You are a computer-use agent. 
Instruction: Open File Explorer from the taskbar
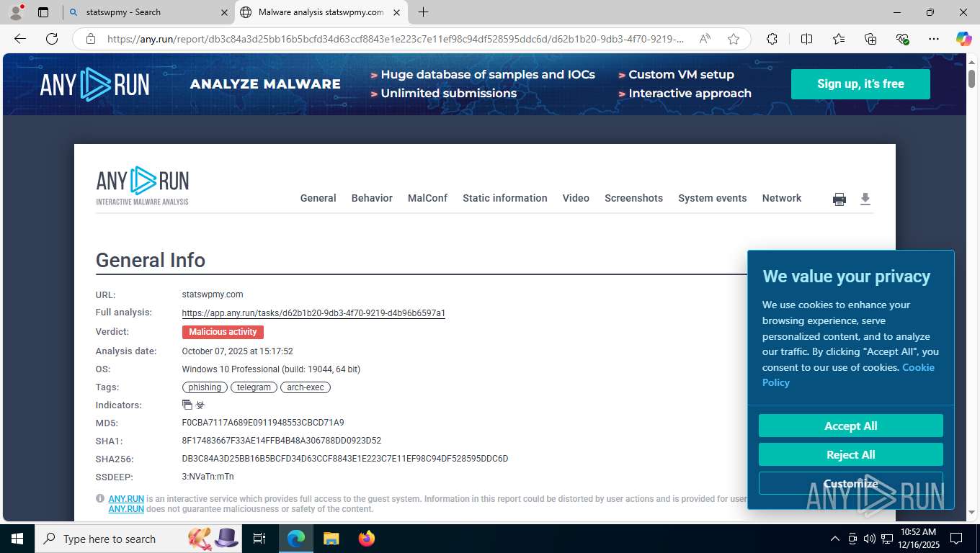(x=331, y=539)
